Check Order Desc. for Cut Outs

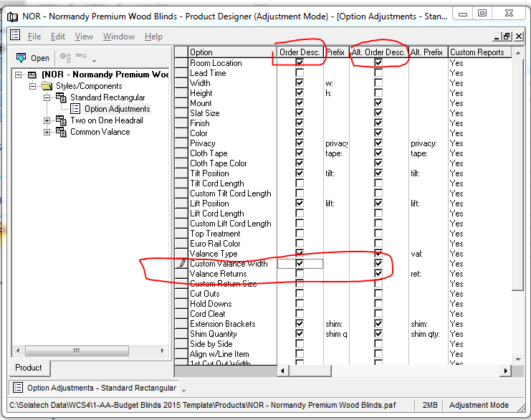click(x=300, y=293)
